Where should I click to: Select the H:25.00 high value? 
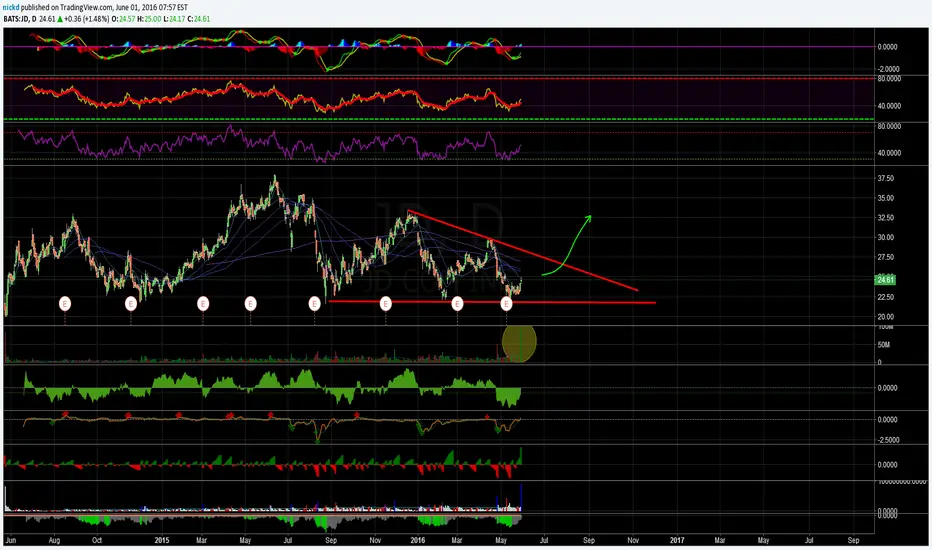pyautogui.click(x=149, y=19)
